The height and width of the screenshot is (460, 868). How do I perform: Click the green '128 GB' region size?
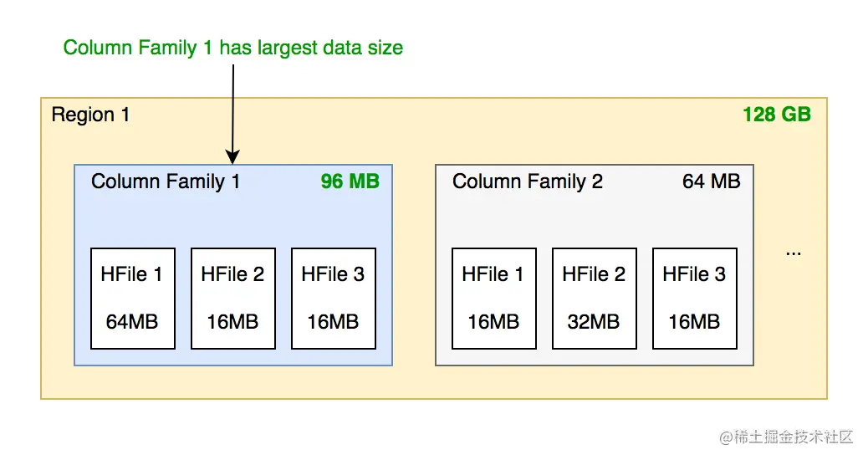[x=776, y=115]
